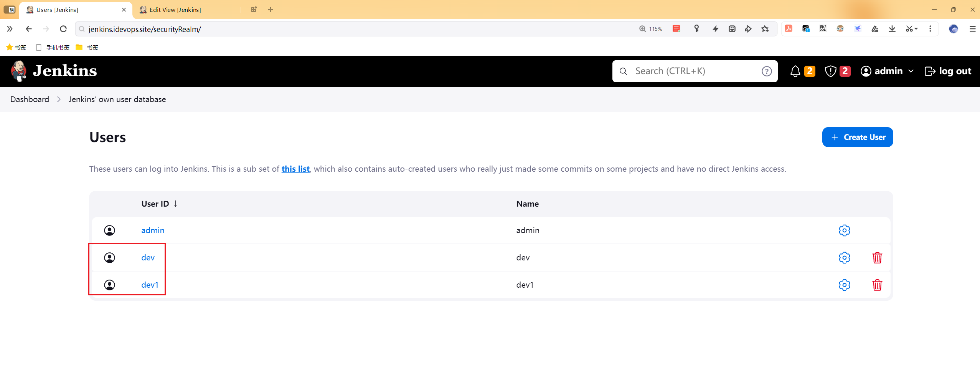Click the browser profile avatar icon
The height and width of the screenshot is (376, 980).
coord(954,29)
